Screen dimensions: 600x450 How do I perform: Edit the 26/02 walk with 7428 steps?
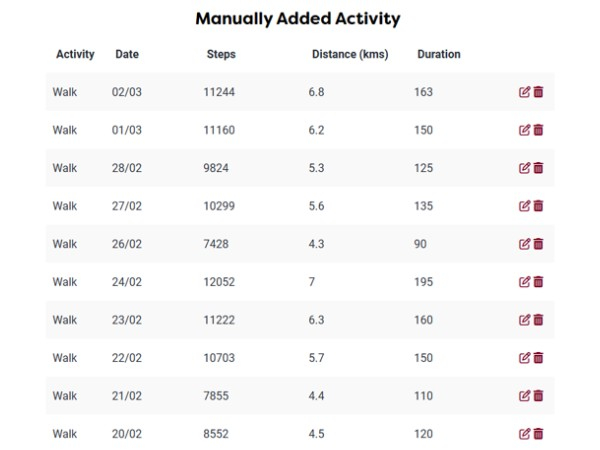(524, 244)
